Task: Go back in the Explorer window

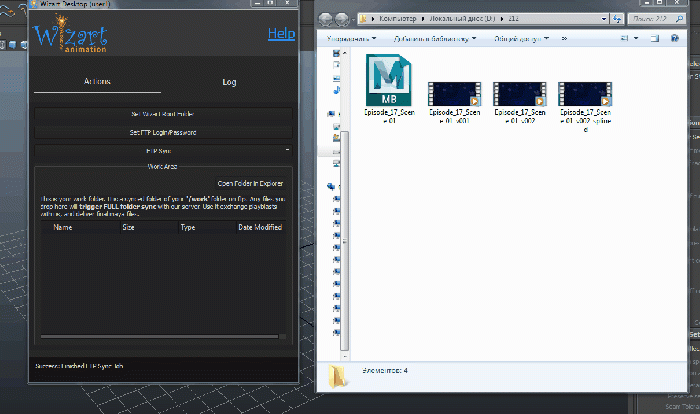Action: coord(325,19)
